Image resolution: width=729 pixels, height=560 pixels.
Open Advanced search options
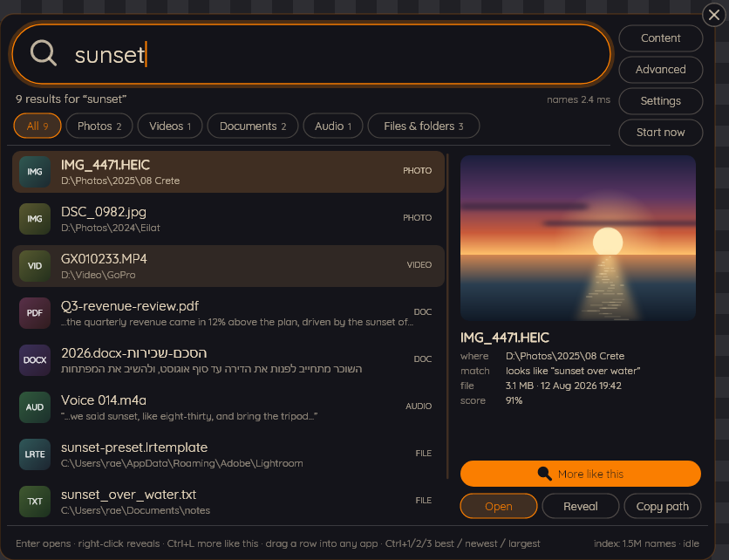[661, 70]
